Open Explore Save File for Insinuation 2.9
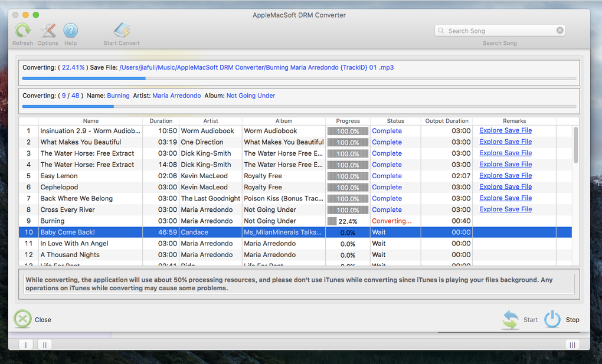 click(x=506, y=130)
